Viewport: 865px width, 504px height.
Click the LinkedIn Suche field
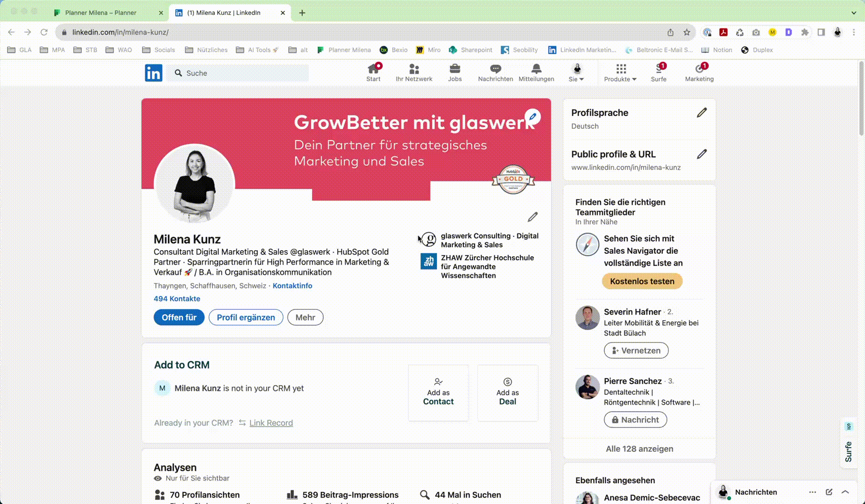pyautogui.click(x=238, y=73)
